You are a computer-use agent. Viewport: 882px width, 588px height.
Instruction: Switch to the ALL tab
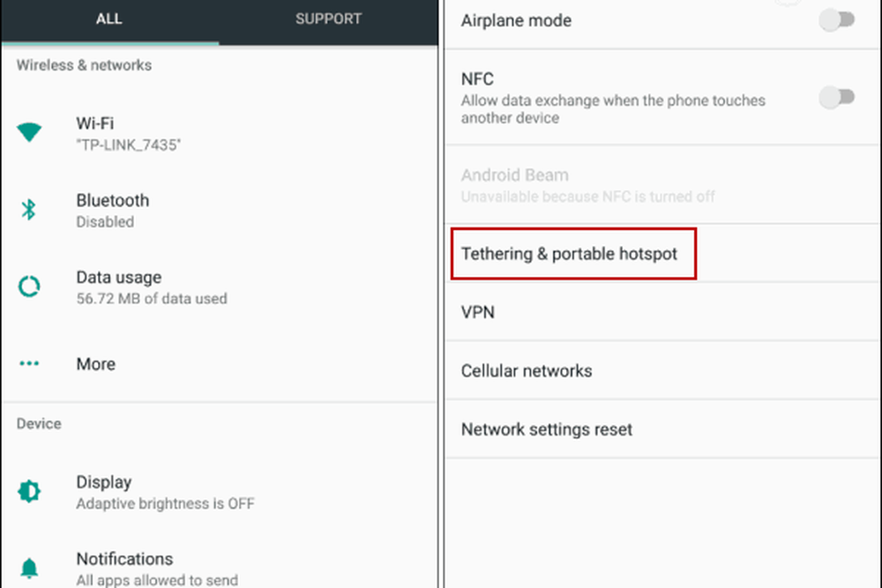click(x=109, y=19)
